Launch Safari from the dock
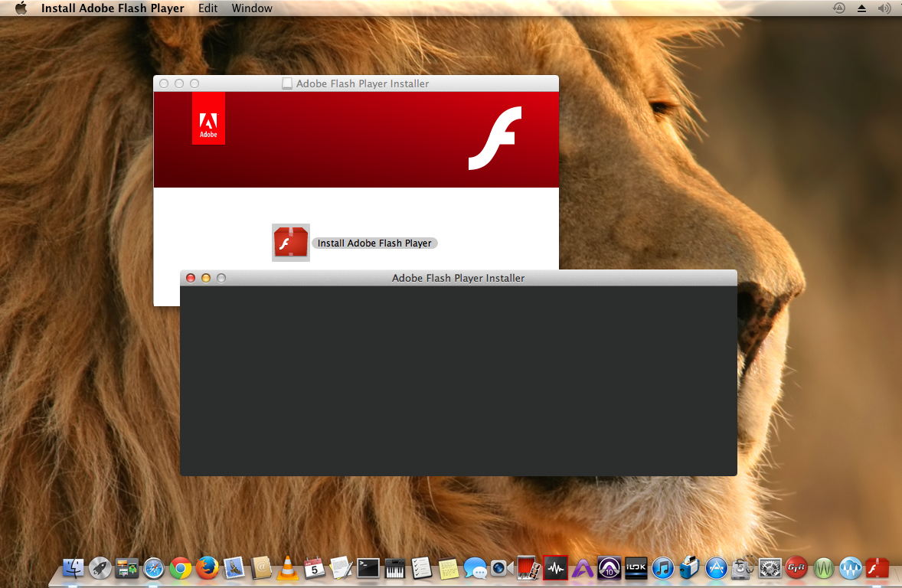This screenshot has width=902, height=588. coord(154,568)
